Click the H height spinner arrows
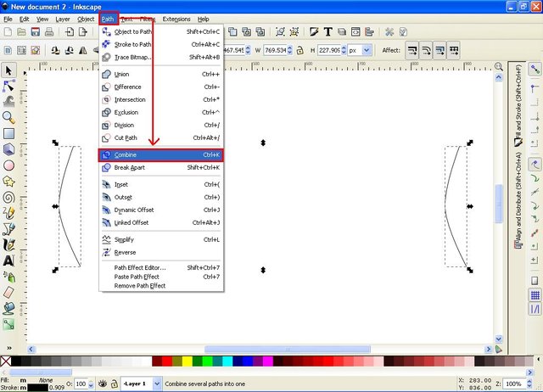 pos(344,51)
